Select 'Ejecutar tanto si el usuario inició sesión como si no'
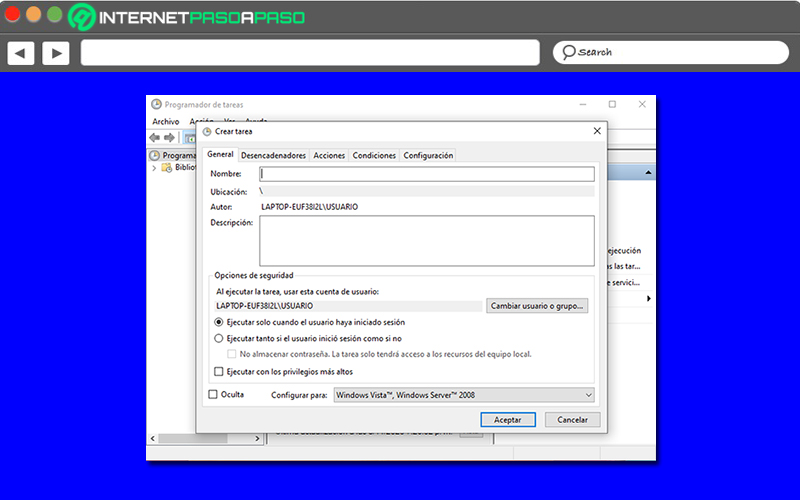 pyautogui.click(x=218, y=338)
